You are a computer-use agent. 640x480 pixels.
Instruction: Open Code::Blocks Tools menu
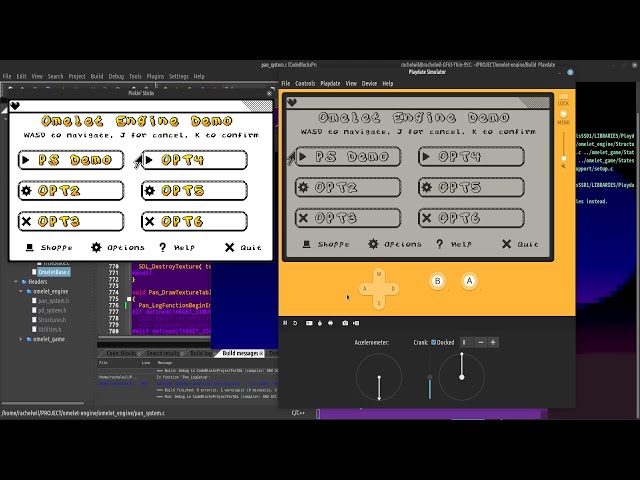[x=135, y=76]
